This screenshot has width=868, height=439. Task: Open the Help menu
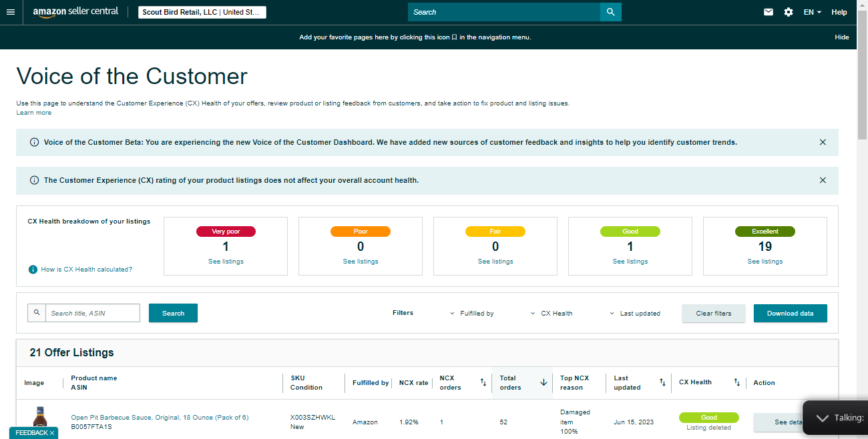(839, 12)
